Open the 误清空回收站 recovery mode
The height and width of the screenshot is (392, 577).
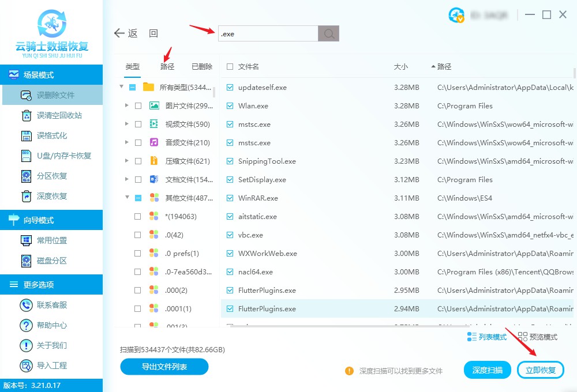[x=51, y=115]
